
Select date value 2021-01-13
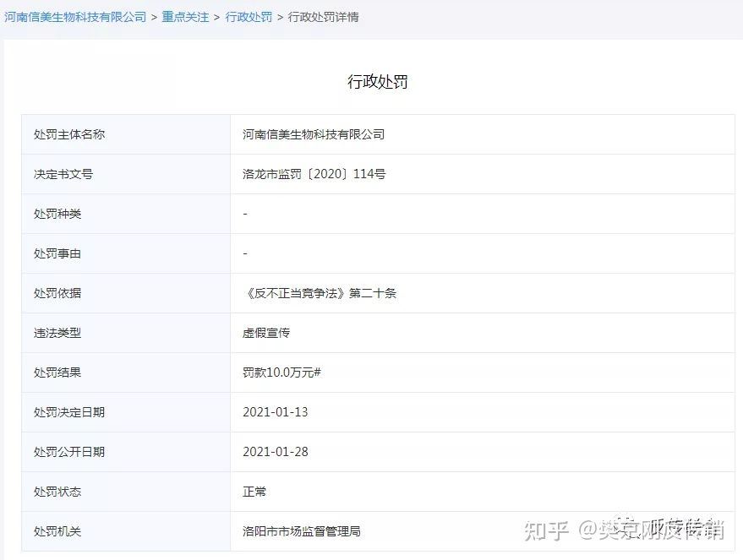[x=276, y=412]
